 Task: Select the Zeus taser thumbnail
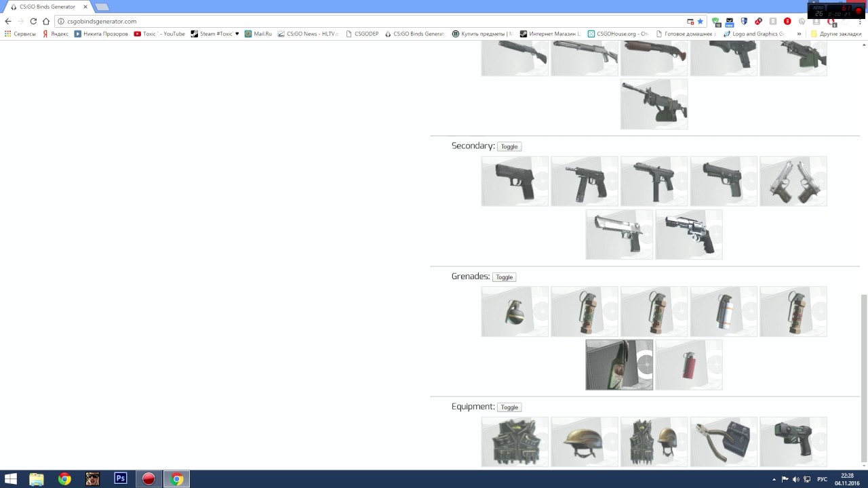(x=793, y=442)
